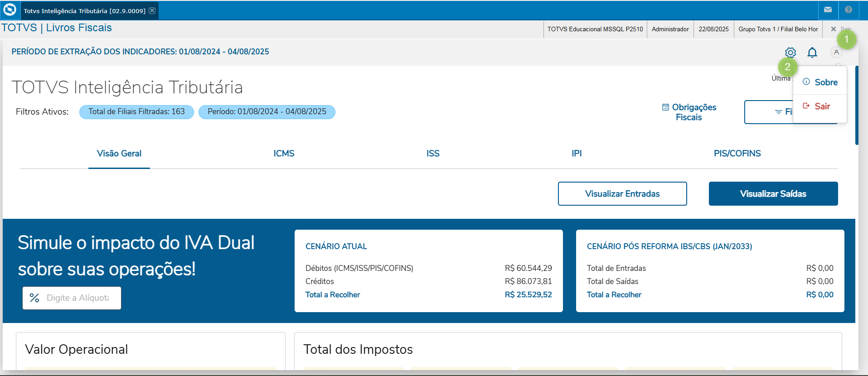This screenshot has width=868, height=376.
Task: Click the X icon next to top-bar Sair
Action: click(x=833, y=29)
